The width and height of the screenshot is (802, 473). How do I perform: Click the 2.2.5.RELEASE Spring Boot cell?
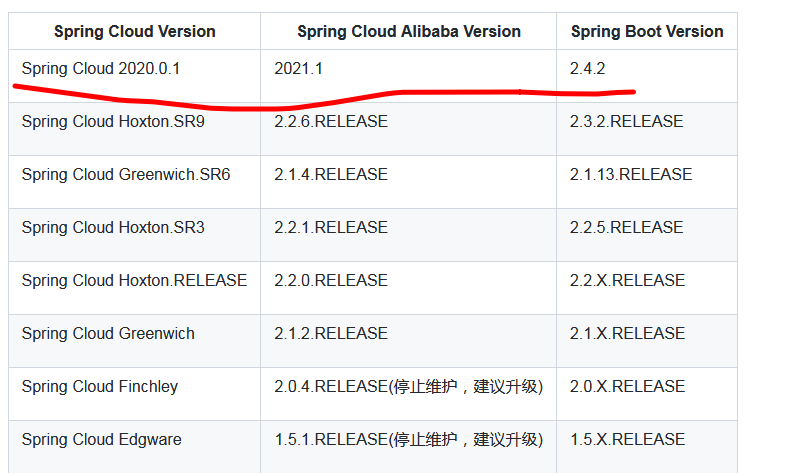[x=626, y=228]
